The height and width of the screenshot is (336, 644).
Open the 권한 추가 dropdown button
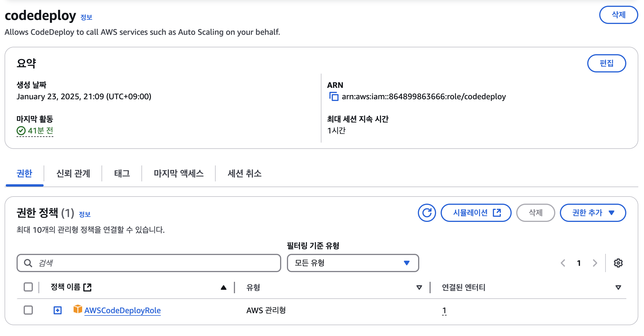(593, 213)
